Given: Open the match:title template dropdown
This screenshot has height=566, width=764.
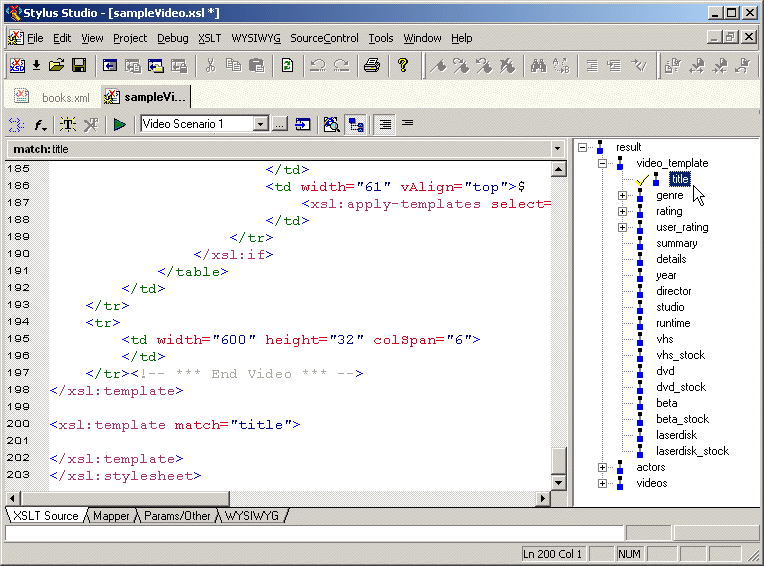Looking at the screenshot, I should pos(557,149).
